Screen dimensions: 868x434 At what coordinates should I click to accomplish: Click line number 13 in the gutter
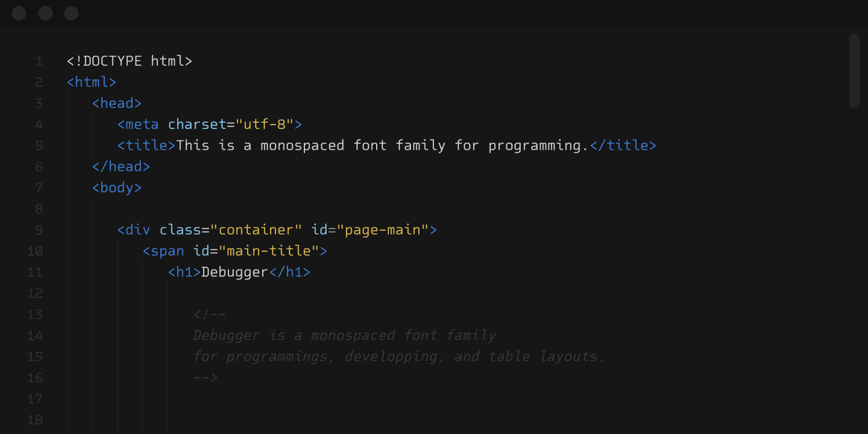tap(35, 314)
